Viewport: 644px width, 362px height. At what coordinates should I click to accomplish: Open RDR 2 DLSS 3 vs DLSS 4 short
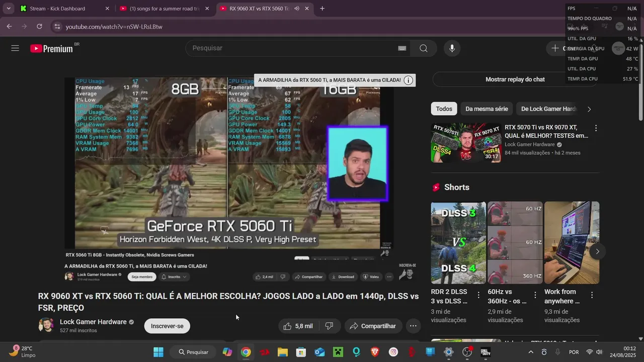(458, 243)
